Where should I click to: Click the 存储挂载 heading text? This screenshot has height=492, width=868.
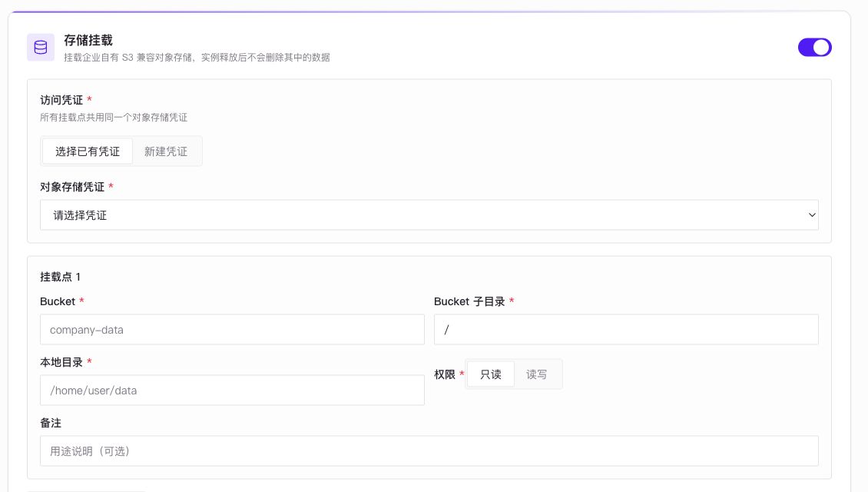click(88, 40)
